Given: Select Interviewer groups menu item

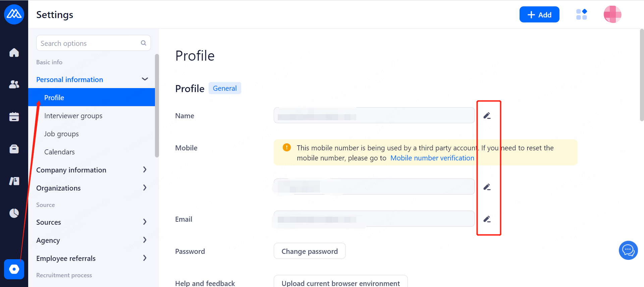Looking at the screenshot, I should [x=73, y=116].
